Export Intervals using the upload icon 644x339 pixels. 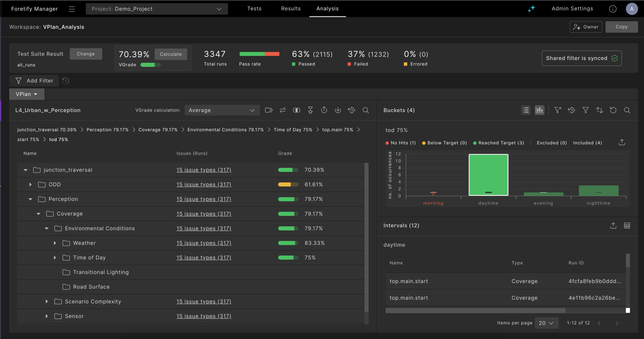[x=613, y=225]
